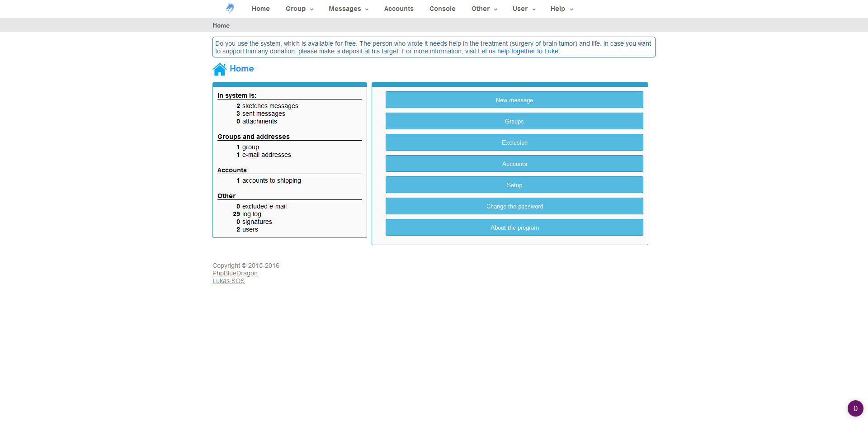
Task: Open Accounts in the top navigation
Action: click(399, 9)
